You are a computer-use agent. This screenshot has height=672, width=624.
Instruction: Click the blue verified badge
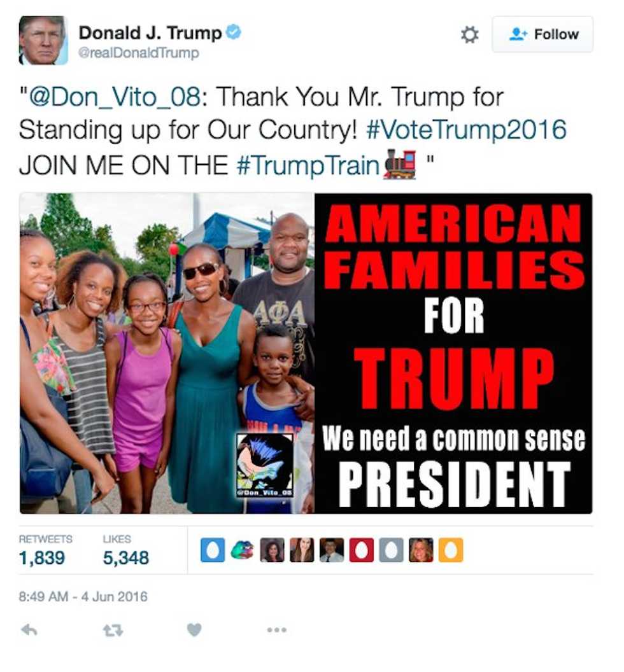click(x=233, y=32)
